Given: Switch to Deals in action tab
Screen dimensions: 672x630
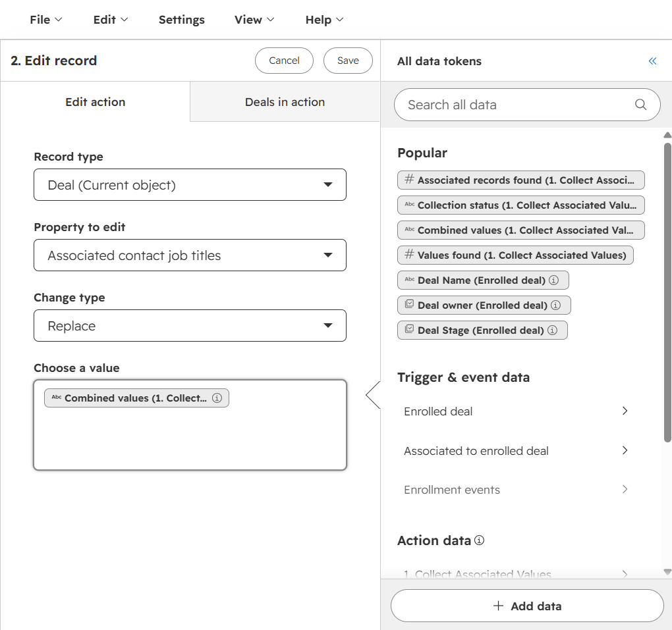Looking at the screenshot, I should (285, 102).
